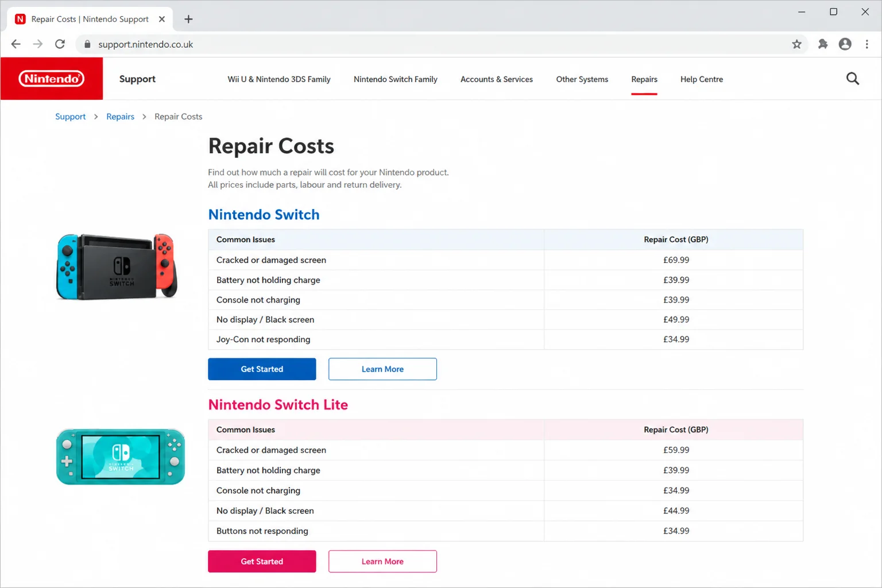The width and height of the screenshot is (882, 588).
Task: Open a new browser tab with plus
Action: click(188, 19)
